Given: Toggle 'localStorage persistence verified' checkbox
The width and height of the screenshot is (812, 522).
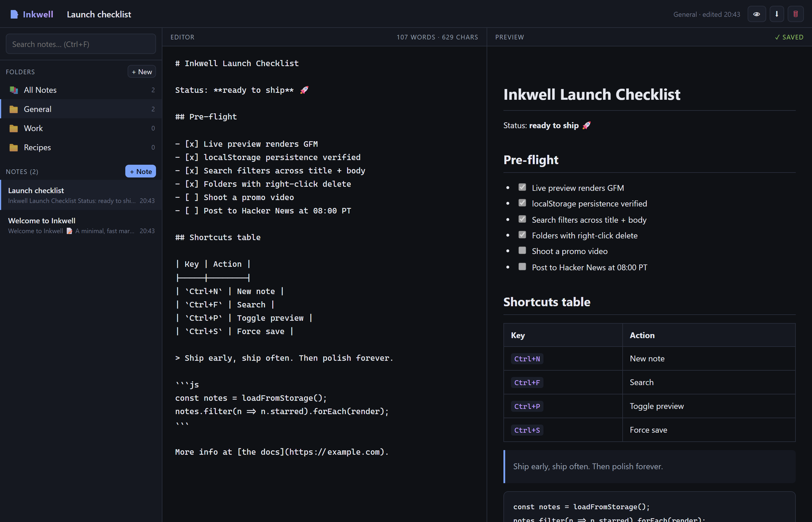Looking at the screenshot, I should click(522, 203).
